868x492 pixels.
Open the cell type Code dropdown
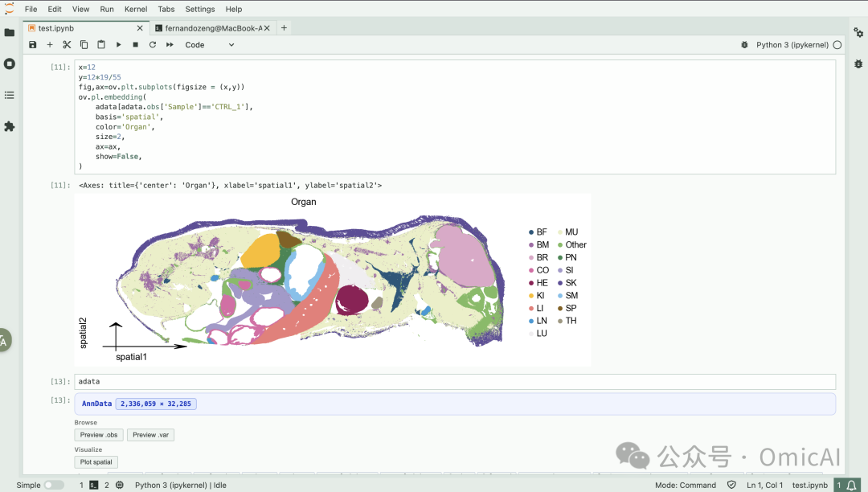pos(209,45)
